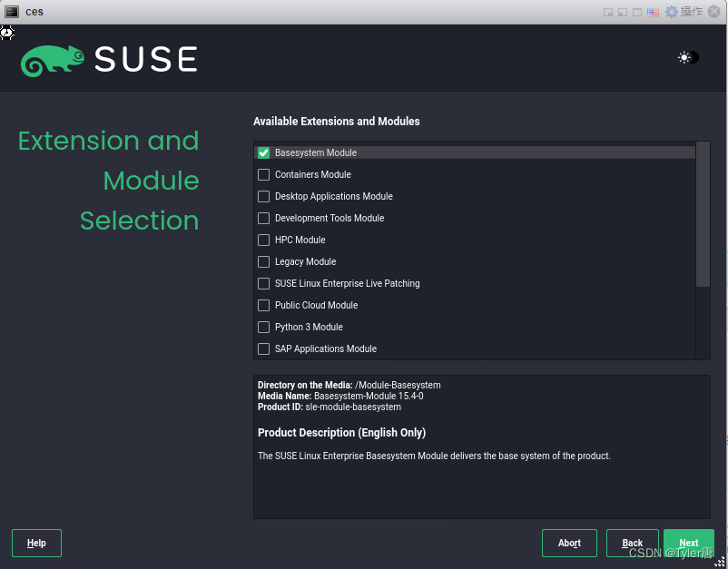Click the empty rectangle icon in title bar
728x569 pixels.
[x=636, y=11]
